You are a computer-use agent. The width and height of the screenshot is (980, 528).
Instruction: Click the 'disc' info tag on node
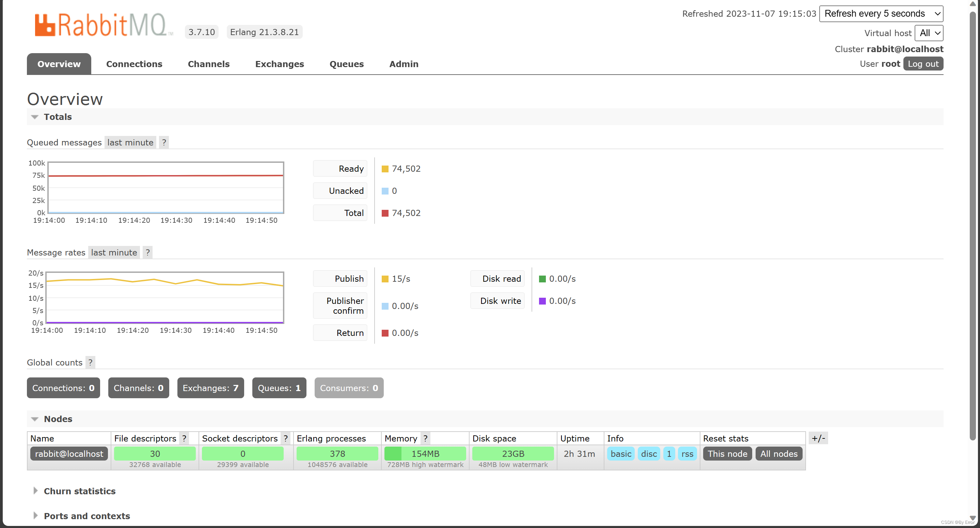[x=649, y=453]
